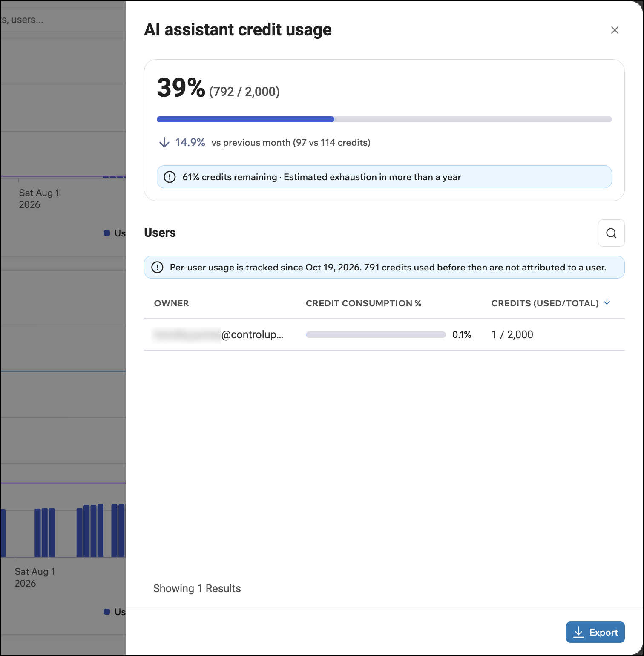
Task: Click the 'Showing 1 Results' text
Action: point(197,588)
